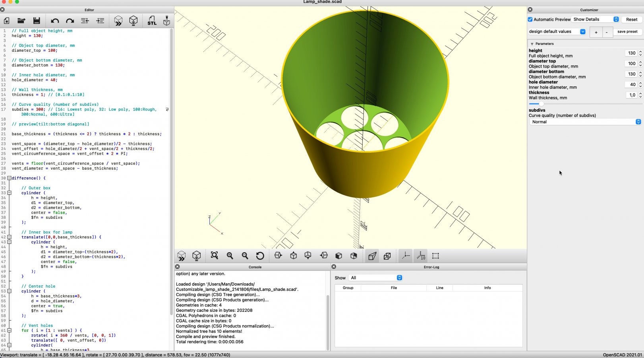Click the Preview icon in the editor toolbar

click(x=118, y=21)
